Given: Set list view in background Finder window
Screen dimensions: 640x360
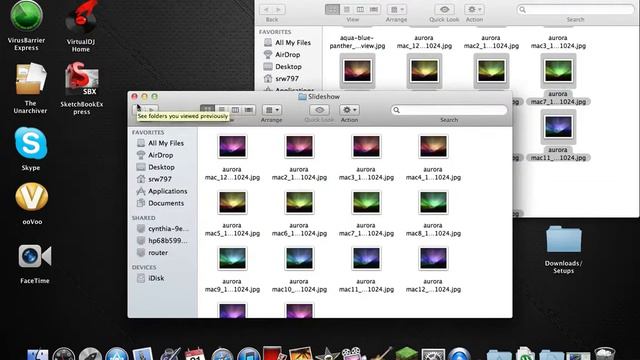Looking at the screenshot, I should tap(347, 9).
